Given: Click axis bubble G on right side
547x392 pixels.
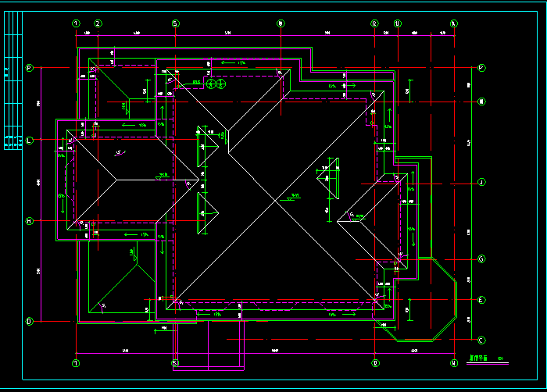Looking at the screenshot, I should (481, 258).
